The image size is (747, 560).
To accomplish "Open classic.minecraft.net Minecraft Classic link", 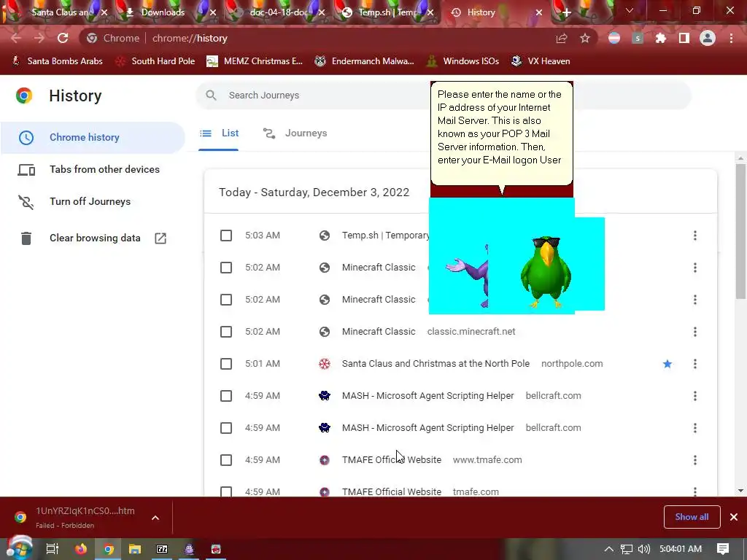I will point(379,332).
